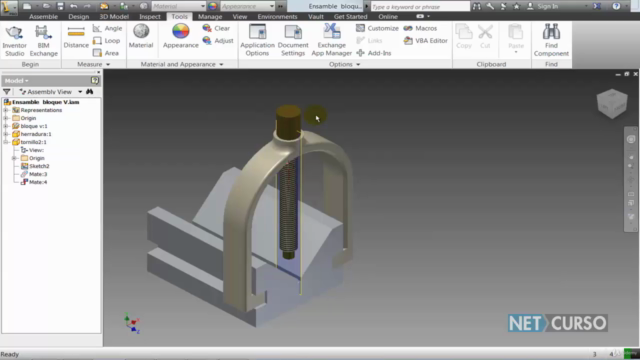Click the navigation wheel on the navigation bar
The width and height of the screenshot is (640, 360).
[x=631, y=140]
